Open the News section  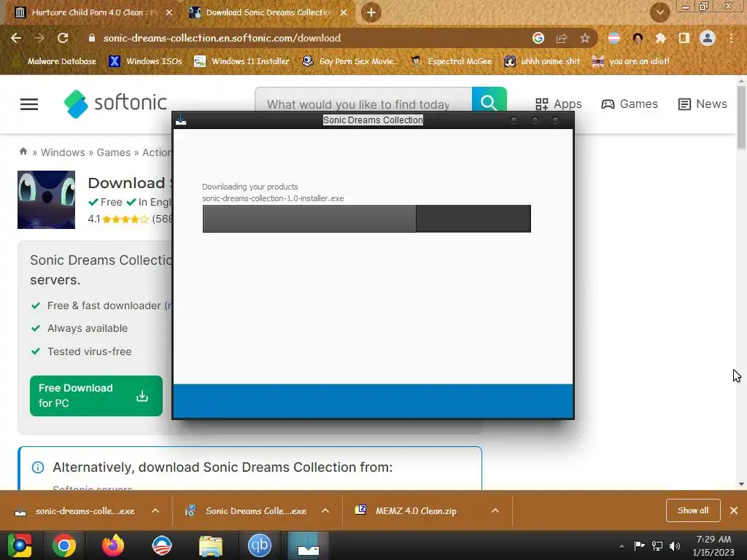tap(703, 104)
